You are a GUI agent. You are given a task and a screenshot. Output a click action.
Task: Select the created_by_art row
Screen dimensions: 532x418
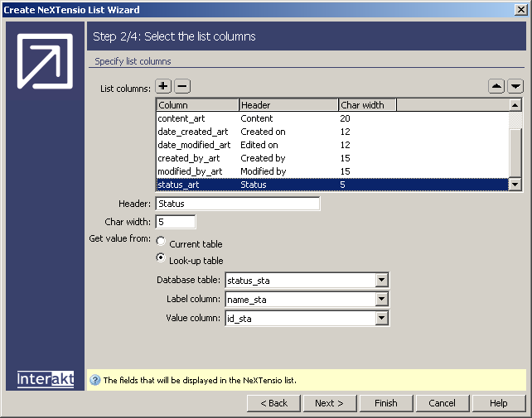pyautogui.click(x=332, y=158)
